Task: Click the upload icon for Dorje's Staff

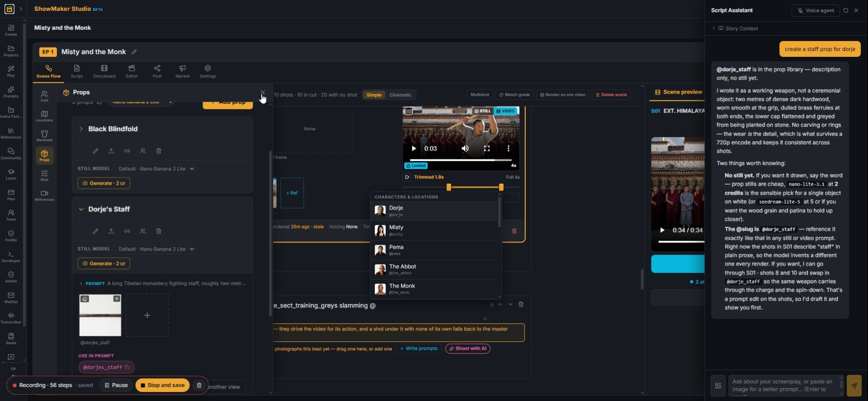Action: click(x=111, y=231)
